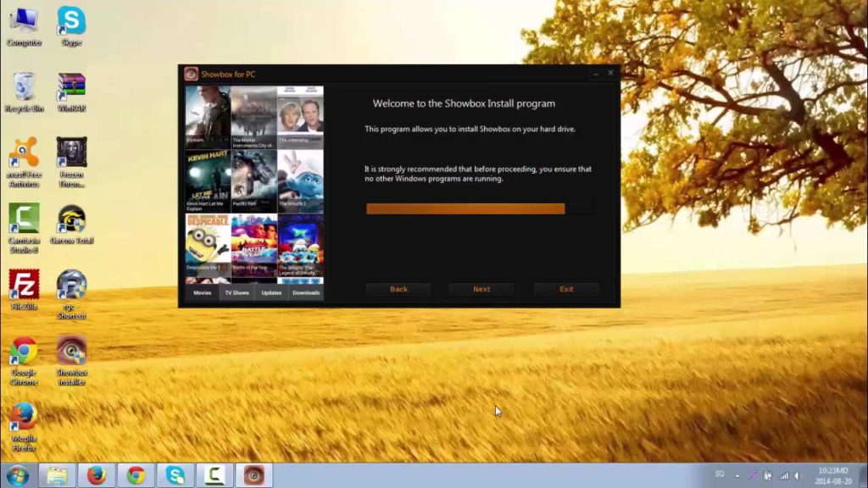Open the volume speaker tray icon
Viewport: 868px width, 488px height.
pyautogui.click(x=798, y=476)
